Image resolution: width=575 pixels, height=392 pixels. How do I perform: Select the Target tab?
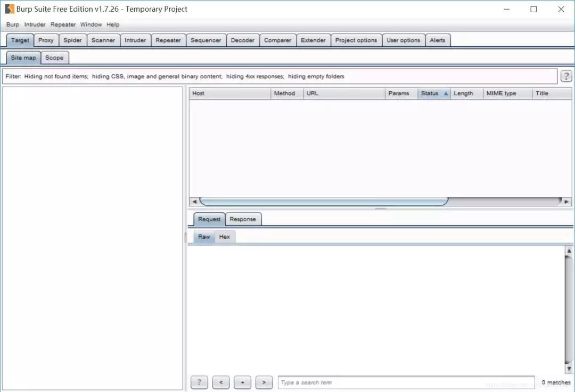click(20, 40)
